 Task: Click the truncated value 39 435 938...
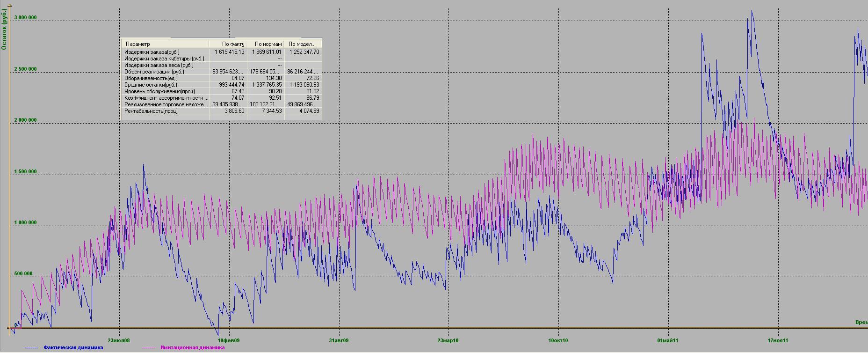(228, 104)
